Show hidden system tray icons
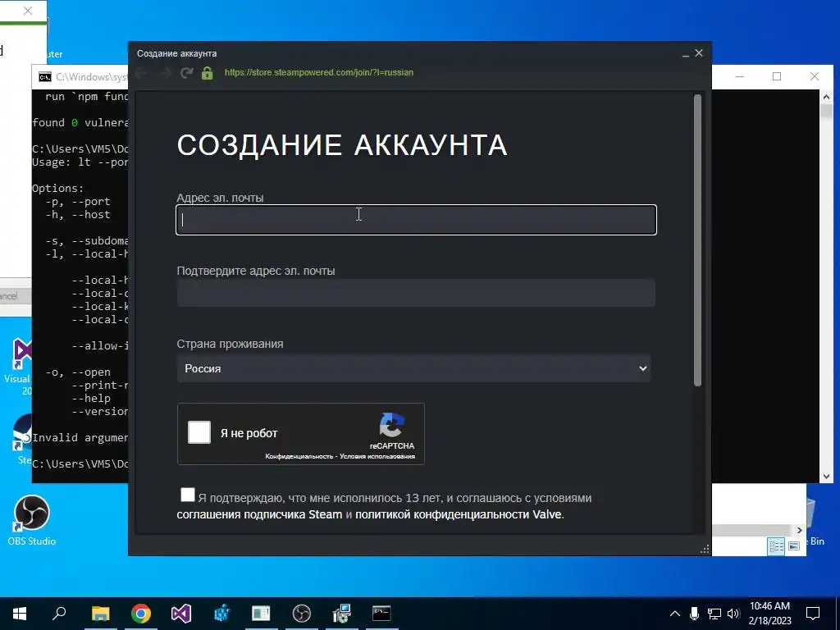The image size is (840, 630). point(675,614)
